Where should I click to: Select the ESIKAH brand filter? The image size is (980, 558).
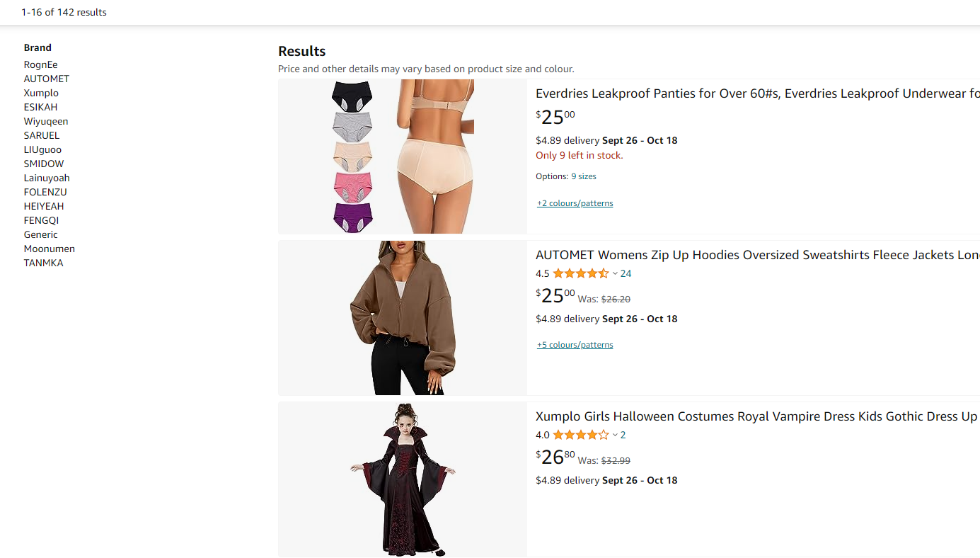40,107
